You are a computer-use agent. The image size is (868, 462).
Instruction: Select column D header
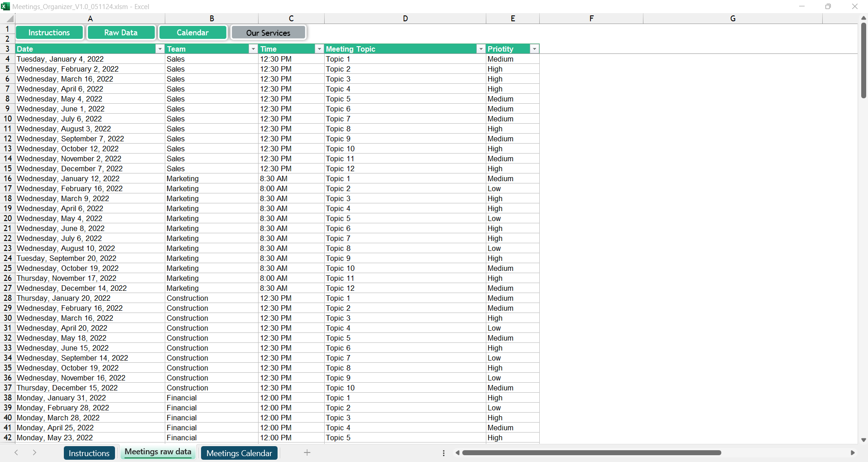pyautogui.click(x=405, y=19)
